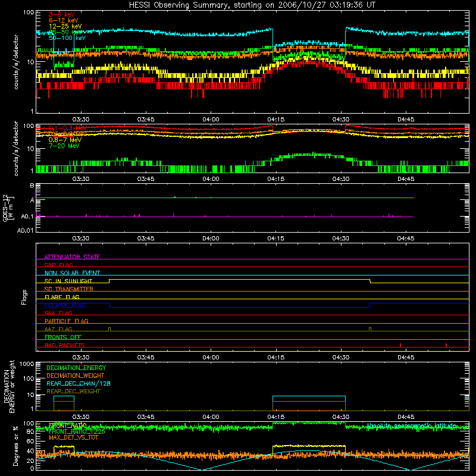Click the REAR_DEC_WEIGHT legend label

click(73, 392)
